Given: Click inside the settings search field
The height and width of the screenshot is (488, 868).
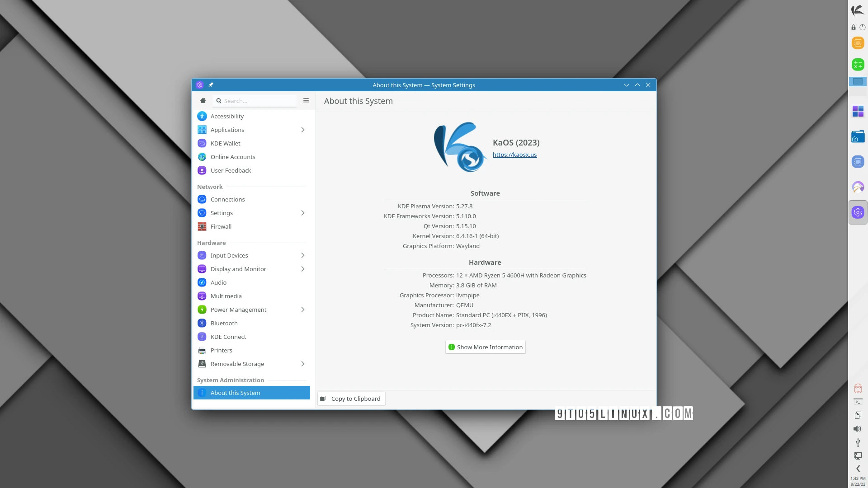Looking at the screenshot, I should pos(255,100).
